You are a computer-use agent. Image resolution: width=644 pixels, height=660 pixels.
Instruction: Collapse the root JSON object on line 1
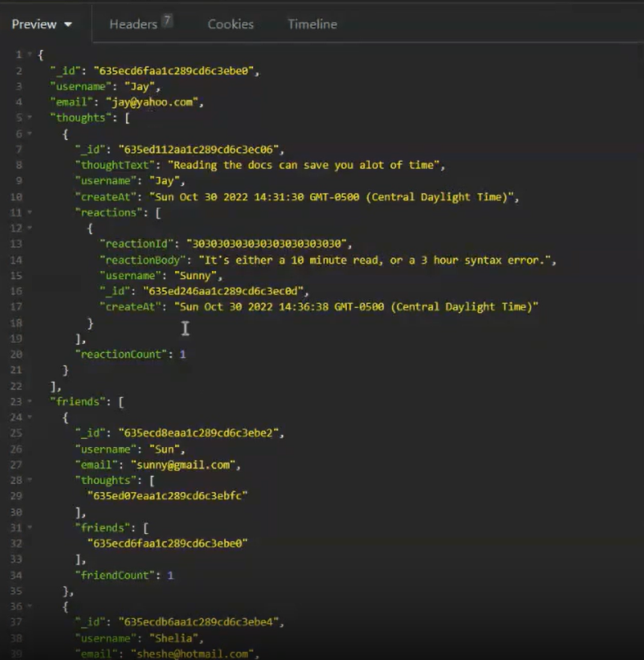click(x=30, y=55)
